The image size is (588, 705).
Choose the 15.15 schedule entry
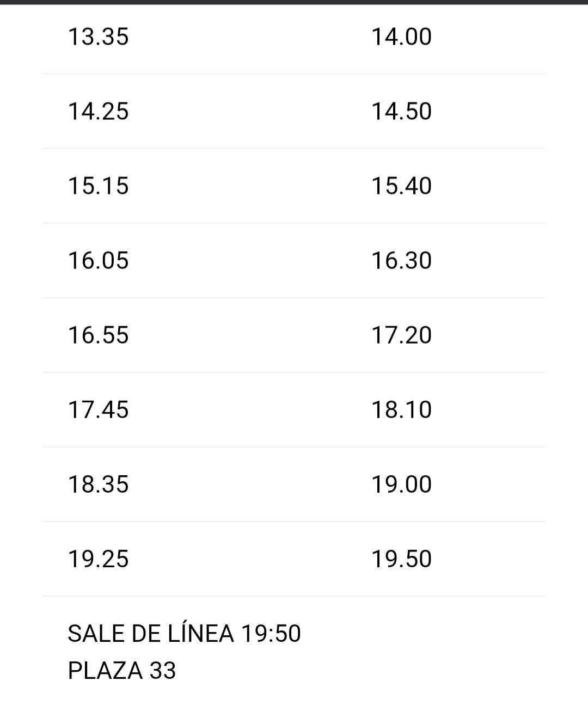pos(98,186)
